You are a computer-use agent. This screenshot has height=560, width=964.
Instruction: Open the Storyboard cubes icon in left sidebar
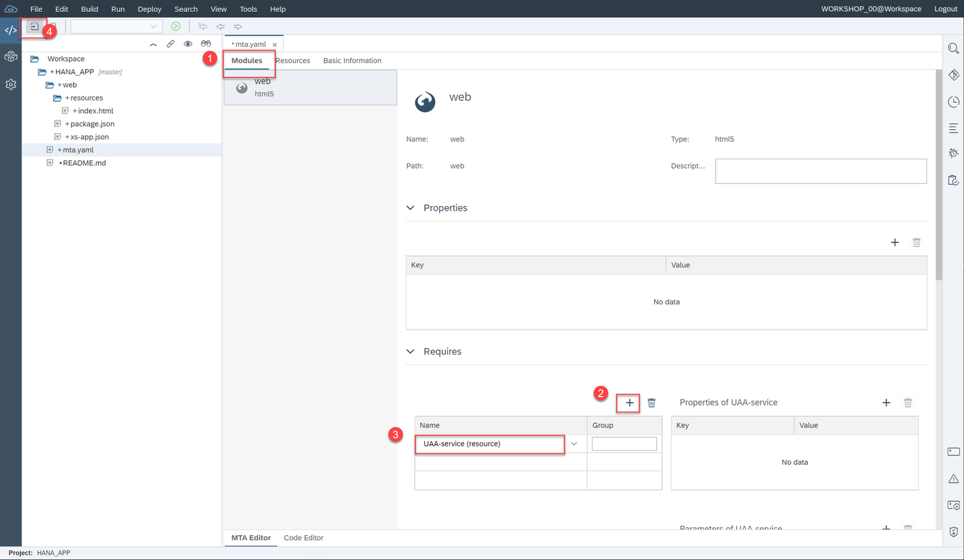[x=11, y=57]
